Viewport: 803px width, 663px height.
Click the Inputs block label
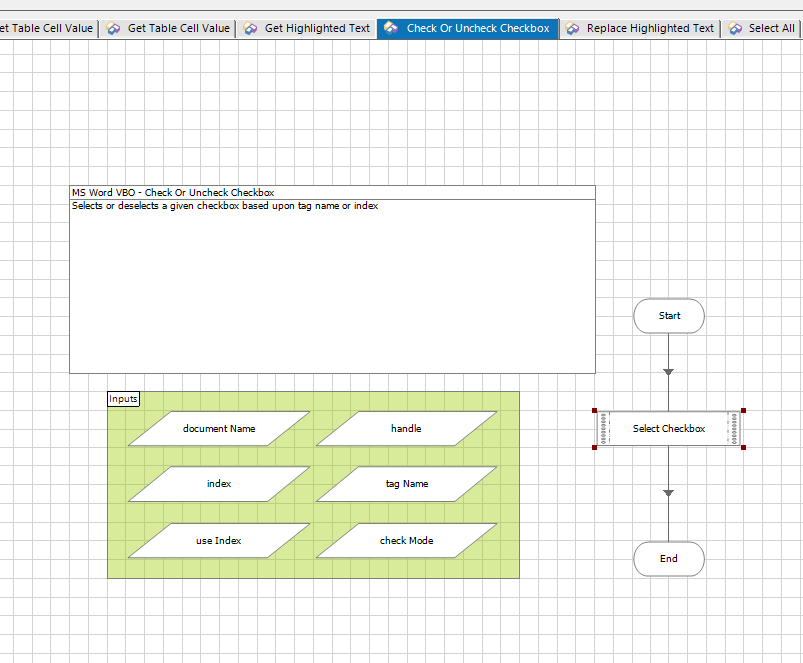click(123, 399)
